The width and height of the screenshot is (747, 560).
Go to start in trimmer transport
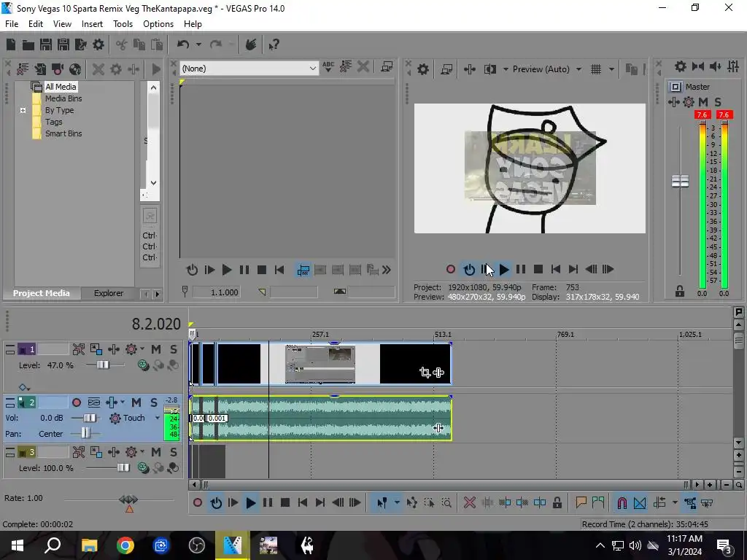click(279, 270)
